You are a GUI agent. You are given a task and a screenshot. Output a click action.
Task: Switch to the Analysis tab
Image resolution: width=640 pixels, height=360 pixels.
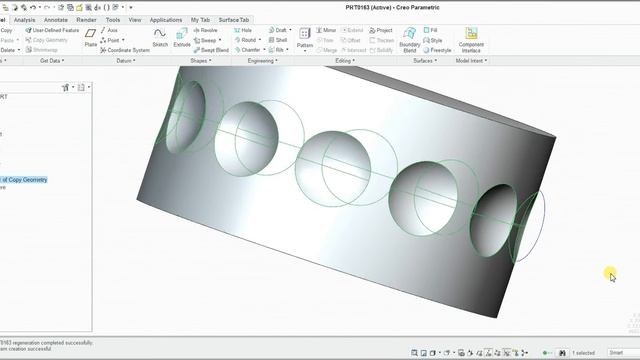24,20
